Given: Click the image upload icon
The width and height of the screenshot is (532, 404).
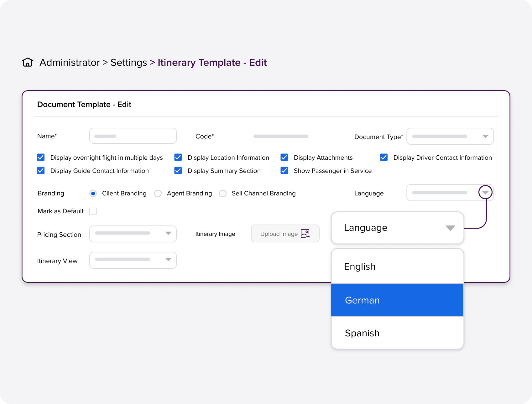Looking at the screenshot, I should pos(305,234).
